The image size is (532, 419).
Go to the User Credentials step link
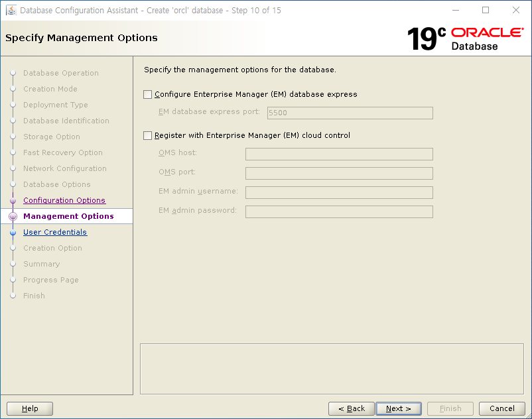coord(55,232)
